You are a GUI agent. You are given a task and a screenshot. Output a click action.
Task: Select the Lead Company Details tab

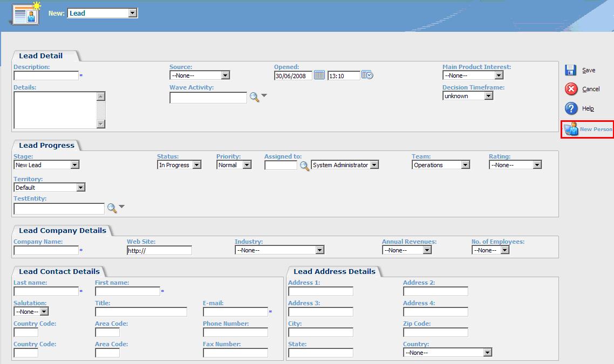[63, 231]
